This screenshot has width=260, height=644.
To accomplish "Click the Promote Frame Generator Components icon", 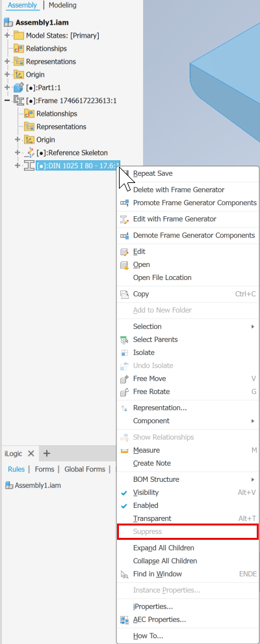I will coord(125,203).
